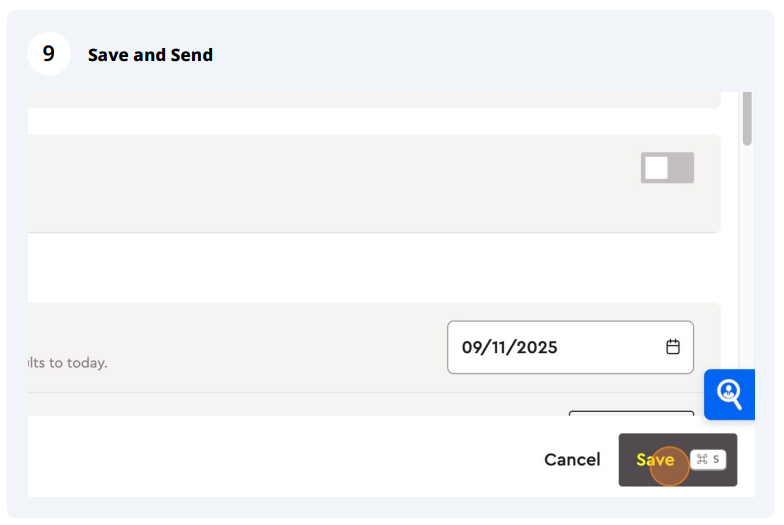
Task: Click the gray panel containing the toggle
Action: point(374,183)
